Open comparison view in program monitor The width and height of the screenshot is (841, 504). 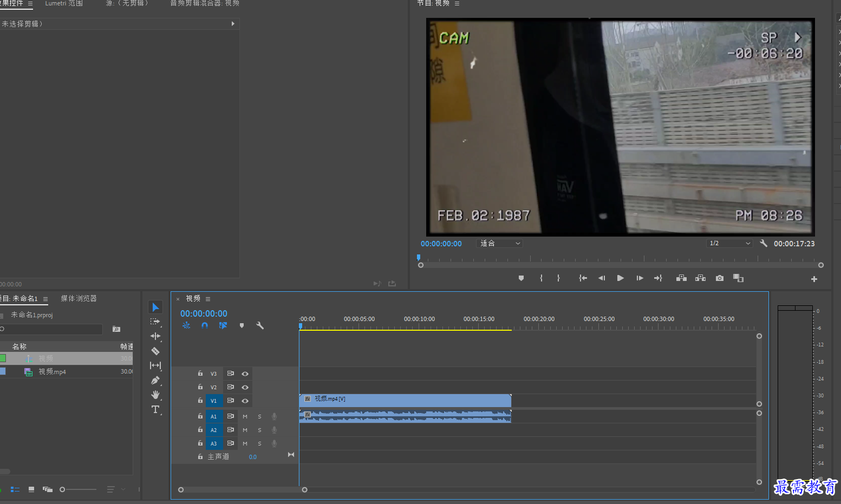click(x=738, y=278)
